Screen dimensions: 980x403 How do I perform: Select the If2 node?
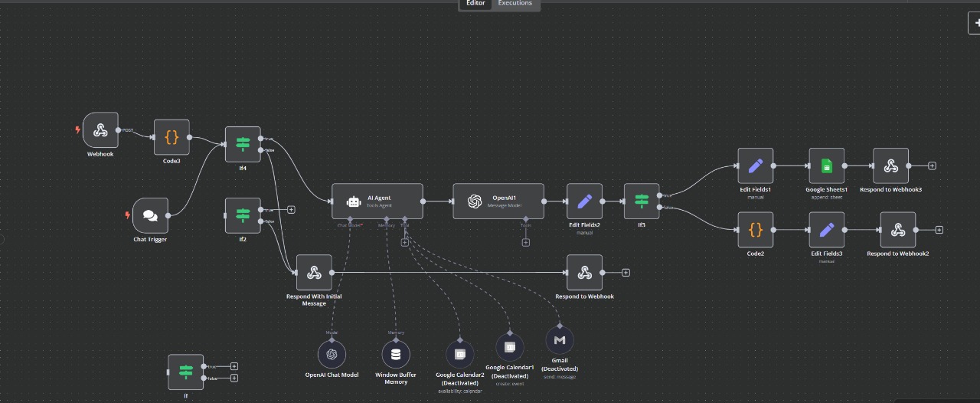[243, 215]
